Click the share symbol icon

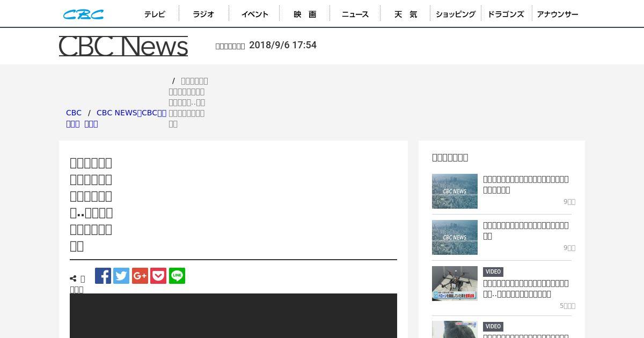pyautogui.click(x=73, y=279)
